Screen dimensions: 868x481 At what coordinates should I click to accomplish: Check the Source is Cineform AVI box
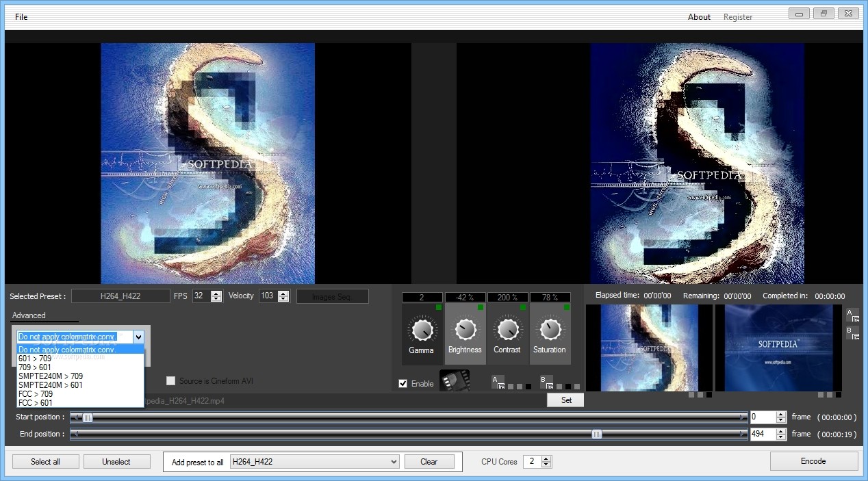tap(170, 381)
